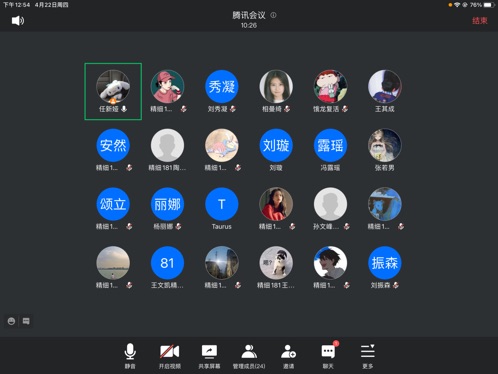Open bullet comment icon beside smiley
The width and height of the screenshot is (498, 374).
26,321
